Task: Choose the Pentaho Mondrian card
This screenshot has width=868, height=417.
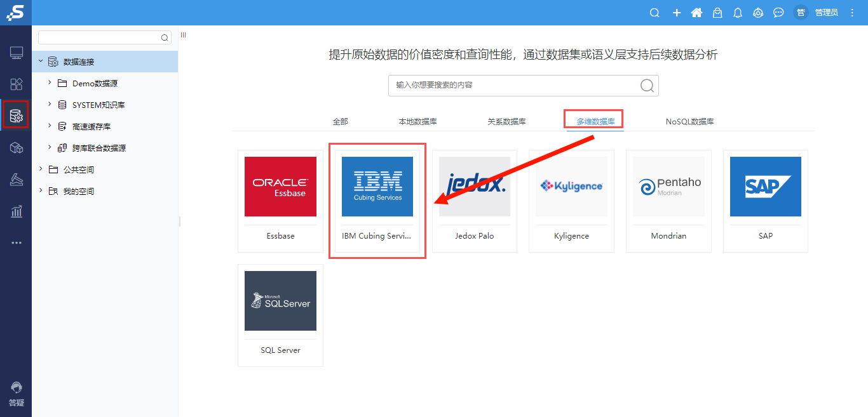Action: click(668, 201)
